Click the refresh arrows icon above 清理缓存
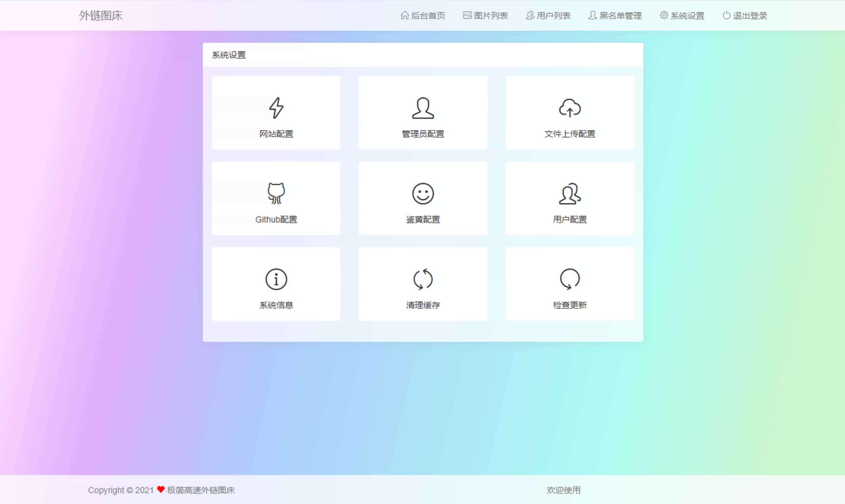Viewport: 845px width, 504px height. click(x=423, y=279)
